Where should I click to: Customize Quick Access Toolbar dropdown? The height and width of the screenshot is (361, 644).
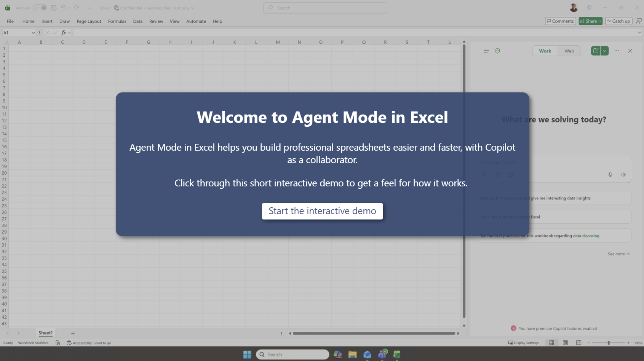point(89,8)
